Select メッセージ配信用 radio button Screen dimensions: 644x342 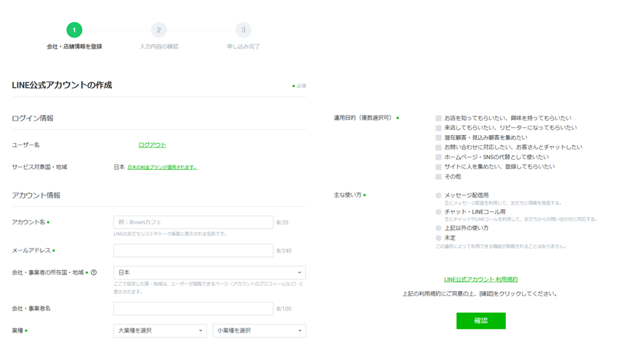pyautogui.click(x=438, y=195)
